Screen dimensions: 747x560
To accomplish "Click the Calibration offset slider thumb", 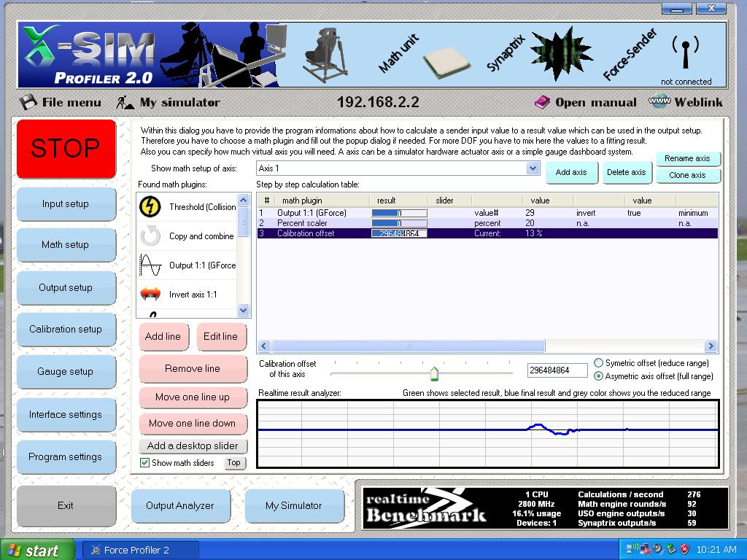I will [x=434, y=373].
